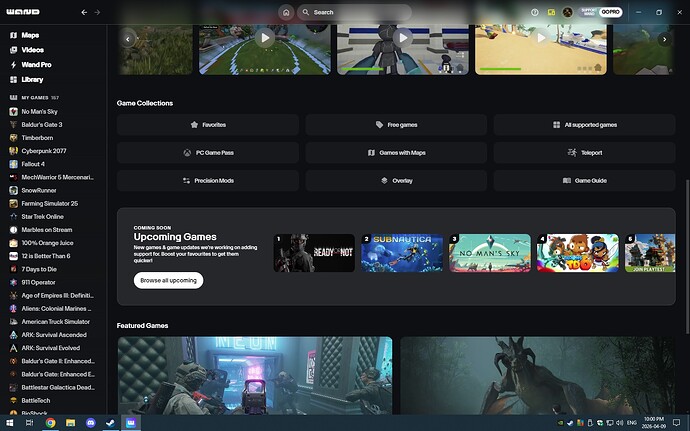This screenshot has width=690, height=431.
Task: Select 12 is Better Than 6
Action: (46, 256)
